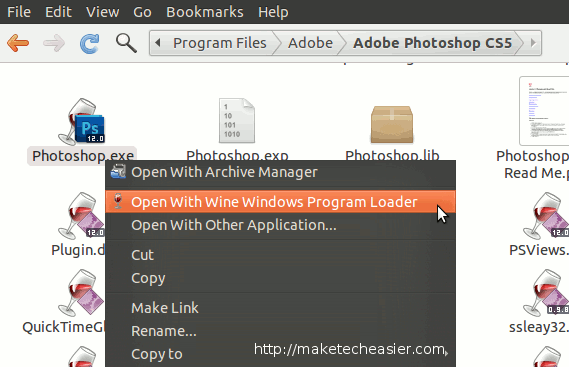
Task: Open the View menu
Action: [102, 12]
